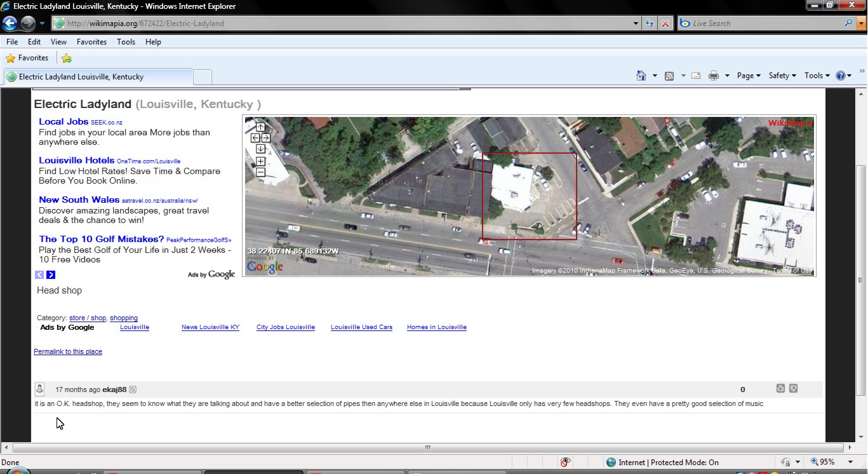Open the Edit menu
This screenshot has height=474, width=868.
[x=34, y=42]
